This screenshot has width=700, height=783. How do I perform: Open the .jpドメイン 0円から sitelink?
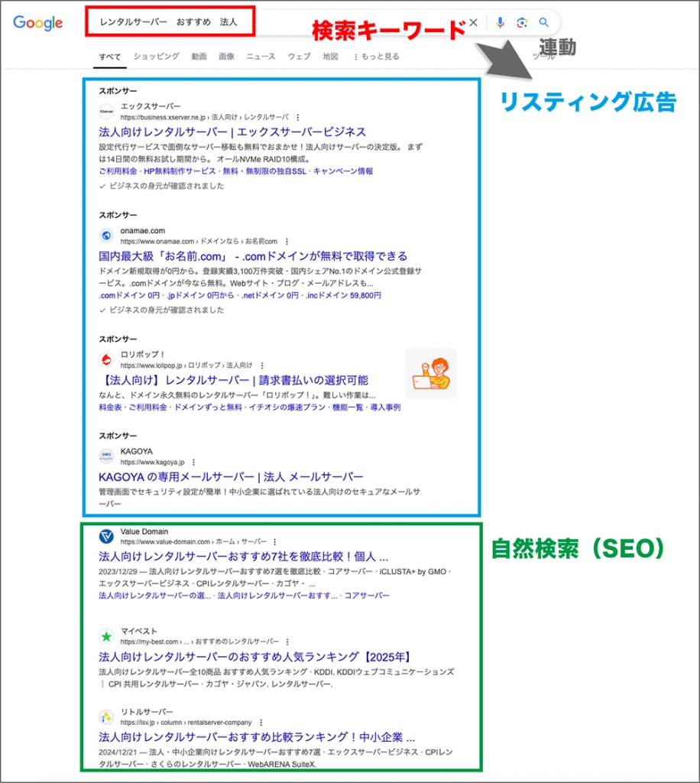tap(200, 295)
